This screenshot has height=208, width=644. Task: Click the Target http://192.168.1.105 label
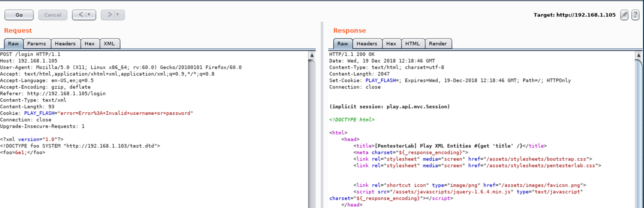point(575,15)
